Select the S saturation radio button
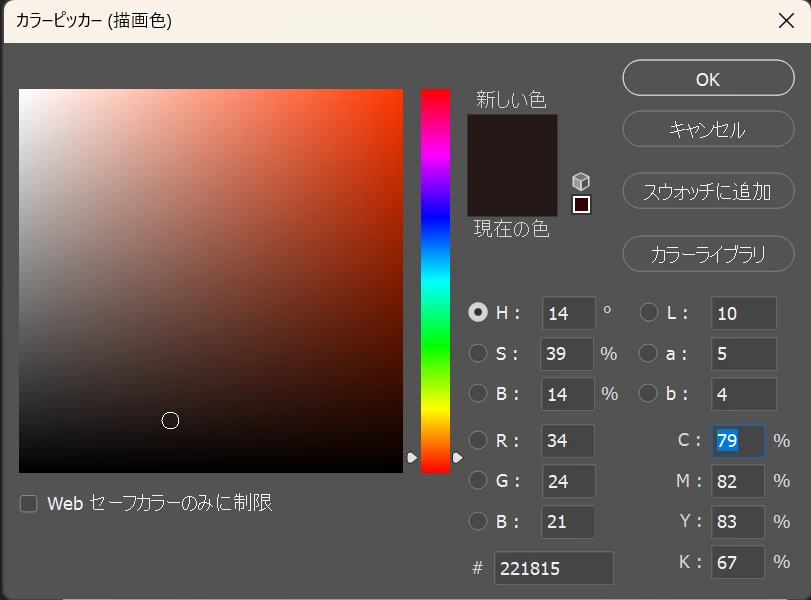The image size is (811, 600). click(478, 353)
